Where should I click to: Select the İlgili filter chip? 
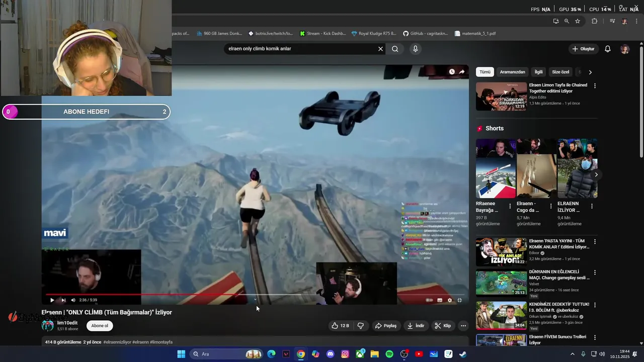point(539,72)
